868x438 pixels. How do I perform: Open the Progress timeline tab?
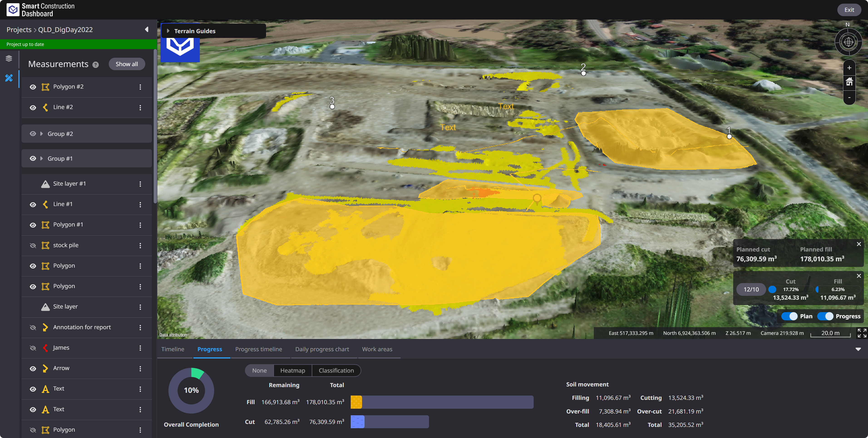pos(259,349)
